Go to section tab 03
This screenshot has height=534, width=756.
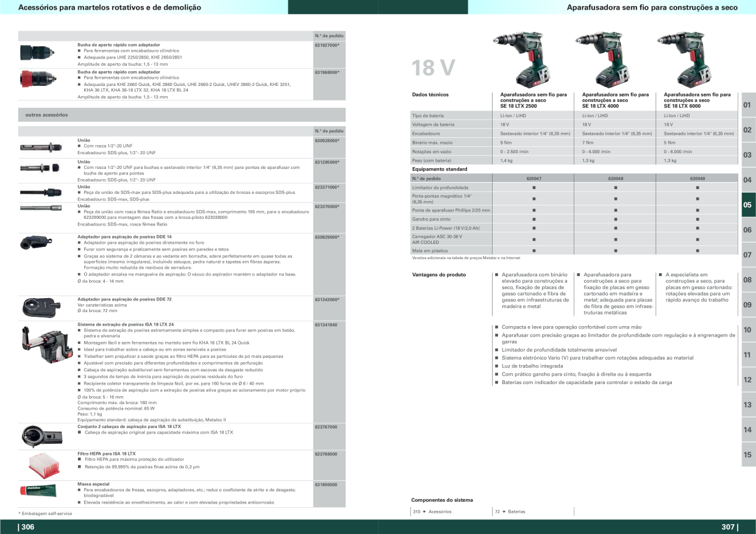pos(748,155)
